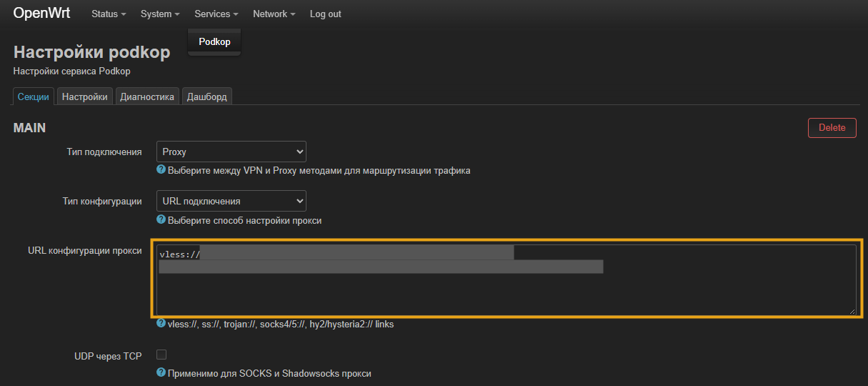868x386 pixels.
Task: Open the Тип конфигурации dropdown
Action: click(231, 201)
